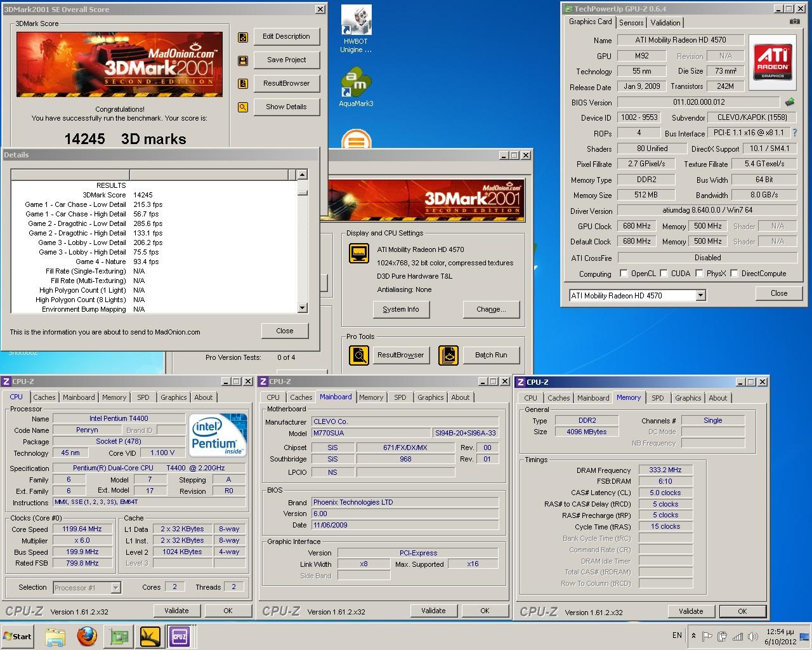Image resolution: width=812 pixels, height=650 pixels.
Task: Click the Details list scroll-down arrow
Action: tap(303, 308)
